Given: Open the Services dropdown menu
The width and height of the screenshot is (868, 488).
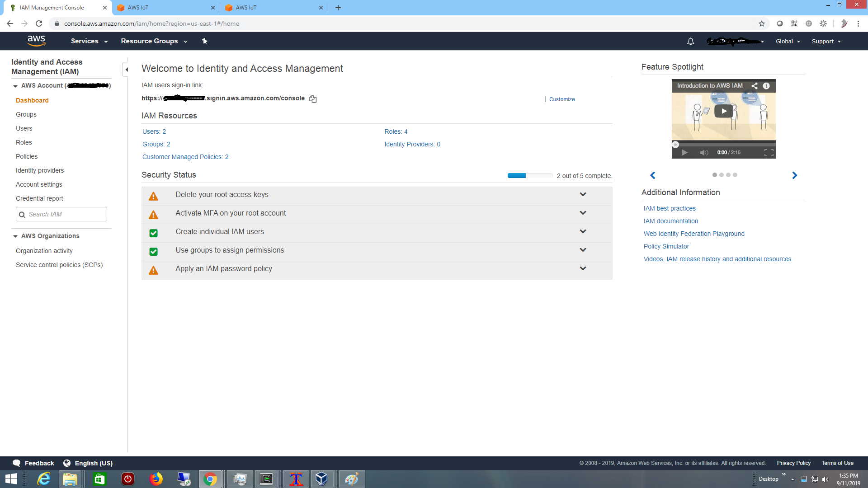Looking at the screenshot, I should tap(90, 41).
